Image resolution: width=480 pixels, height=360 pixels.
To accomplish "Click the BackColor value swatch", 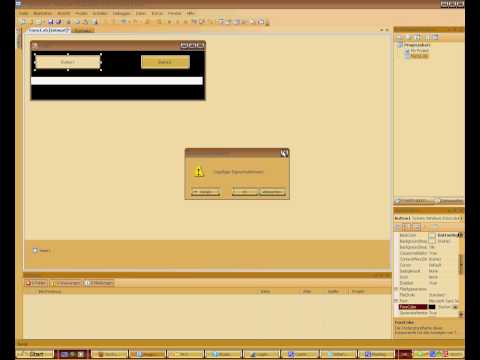I will pos(432,235).
